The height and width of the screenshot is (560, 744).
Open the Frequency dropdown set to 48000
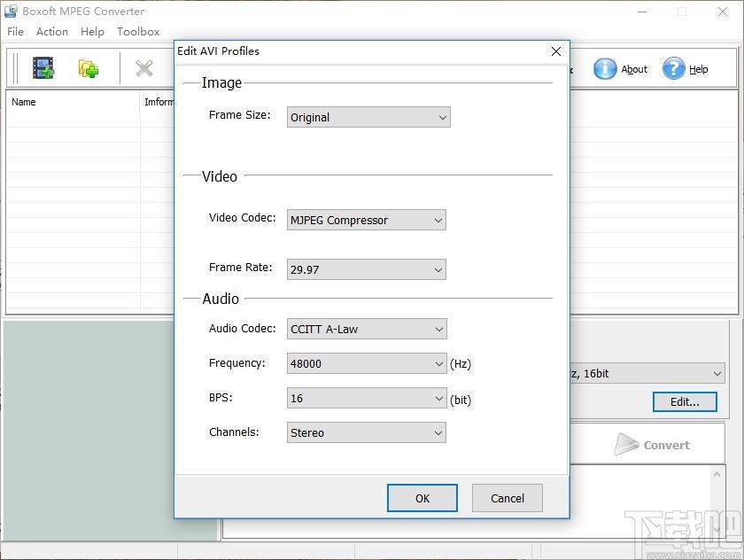367,363
